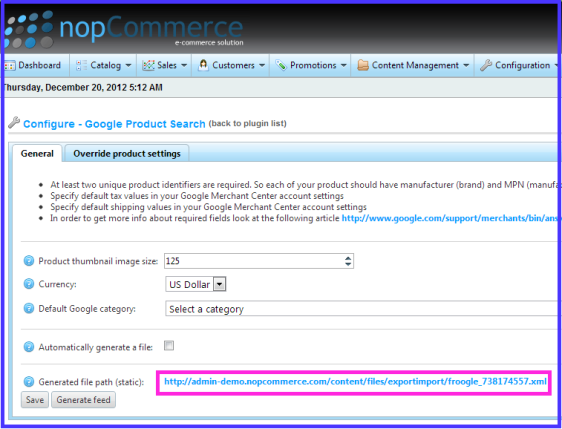The image size is (562, 429).
Task: Click the Catalog grid icon
Action: click(81, 65)
